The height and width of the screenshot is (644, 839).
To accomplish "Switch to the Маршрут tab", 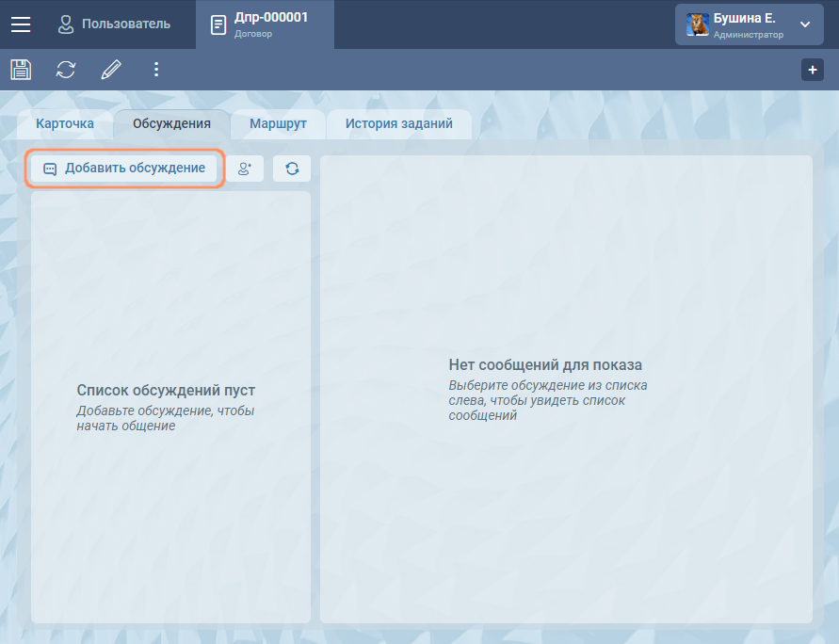I will [x=278, y=123].
